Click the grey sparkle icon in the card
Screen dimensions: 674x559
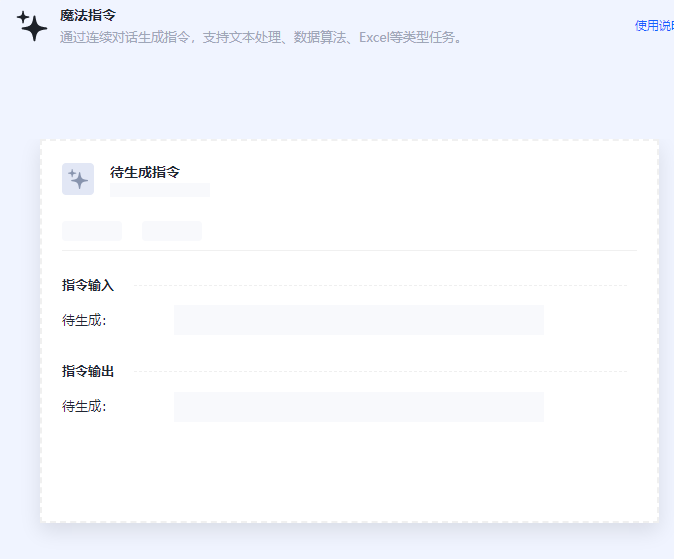click(78, 179)
